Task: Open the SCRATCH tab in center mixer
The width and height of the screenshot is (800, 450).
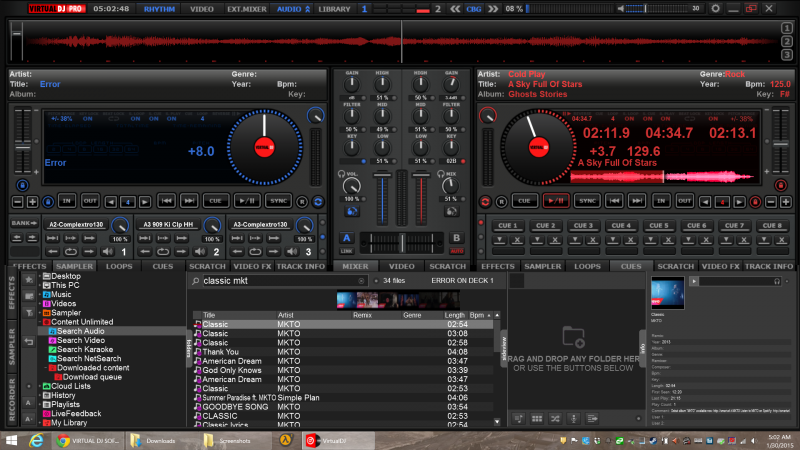Action: coord(447,266)
